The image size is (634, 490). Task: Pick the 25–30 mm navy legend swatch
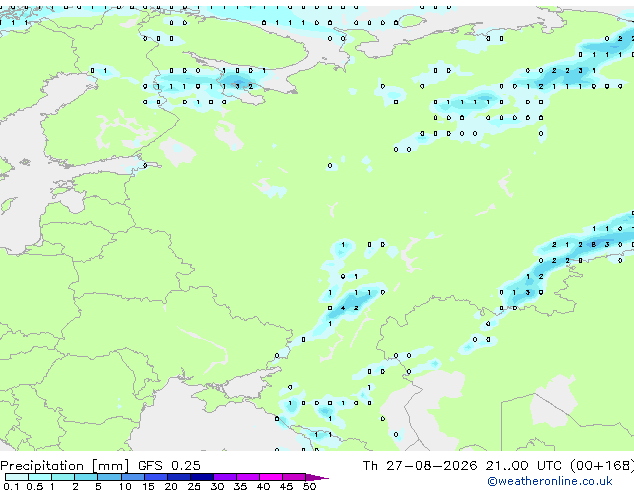pos(202,477)
